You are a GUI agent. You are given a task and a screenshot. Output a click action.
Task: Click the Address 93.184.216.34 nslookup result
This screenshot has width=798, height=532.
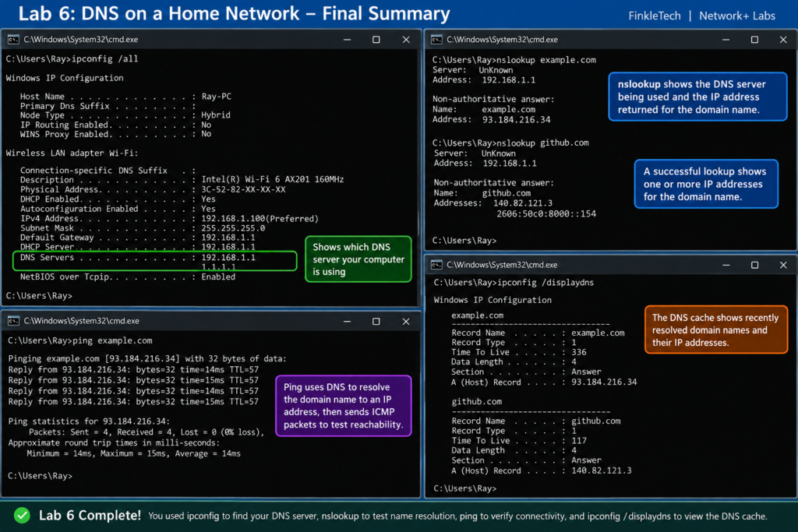click(491, 120)
